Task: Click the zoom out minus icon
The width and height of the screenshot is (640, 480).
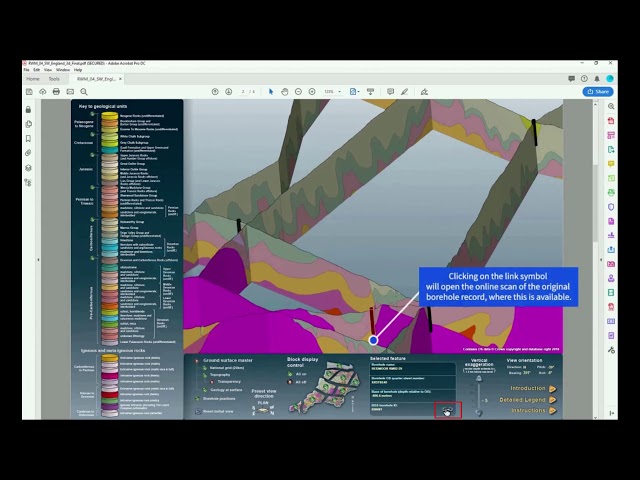Action: [298, 92]
